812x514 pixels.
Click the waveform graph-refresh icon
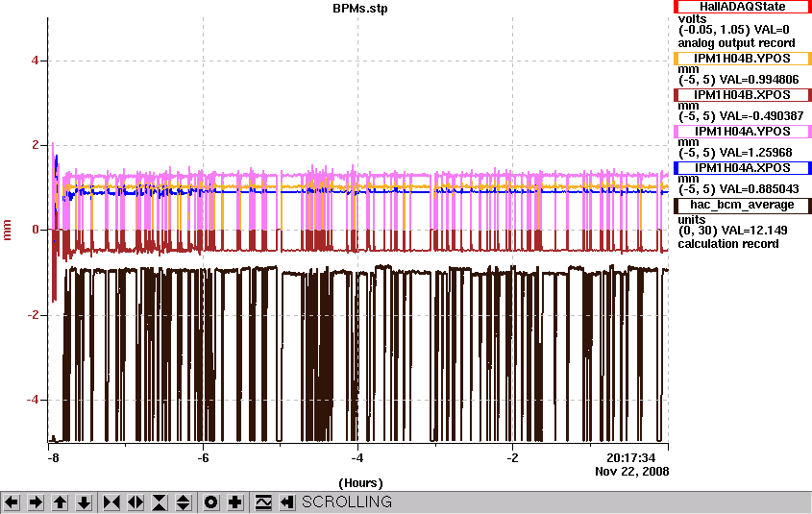(x=263, y=502)
